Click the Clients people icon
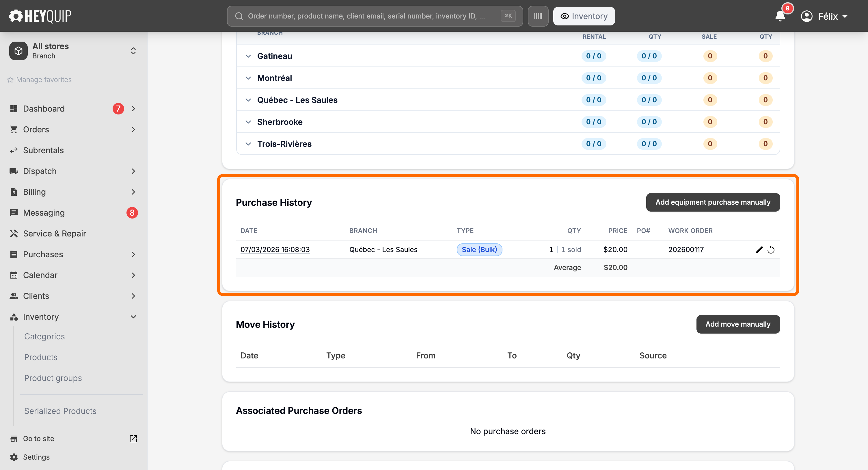 pos(14,296)
